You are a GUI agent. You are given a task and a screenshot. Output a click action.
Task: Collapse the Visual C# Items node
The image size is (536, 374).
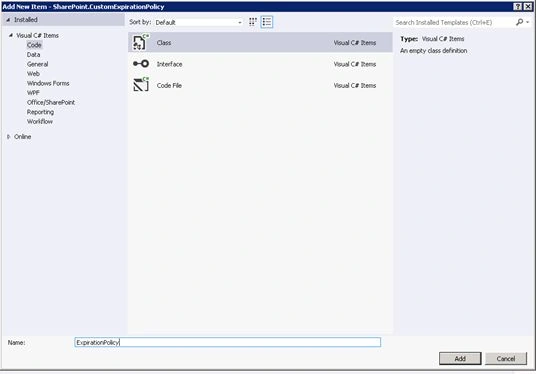click(11, 35)
